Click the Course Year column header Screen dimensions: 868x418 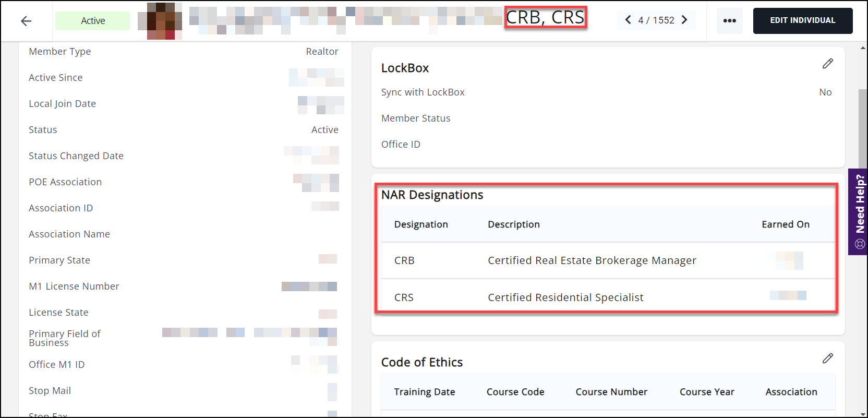[x=707, y=392]
